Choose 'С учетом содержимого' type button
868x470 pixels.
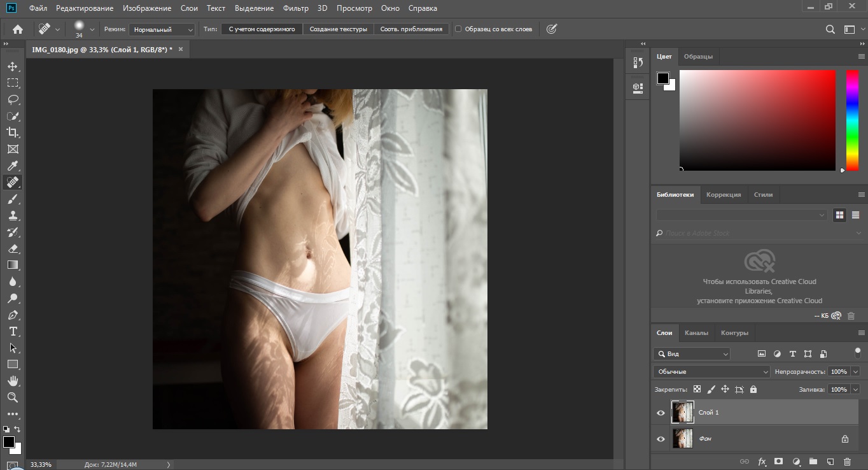coord(262,29)
